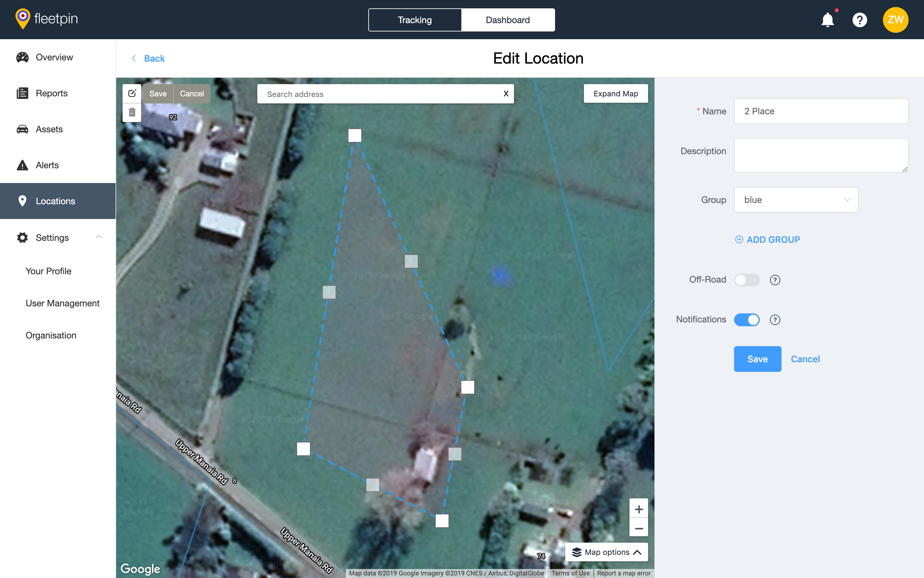Click the map toolbar Cancel button
Image resolution: width=924 pixels, height=578 pixels.
[x=192, y=94]
